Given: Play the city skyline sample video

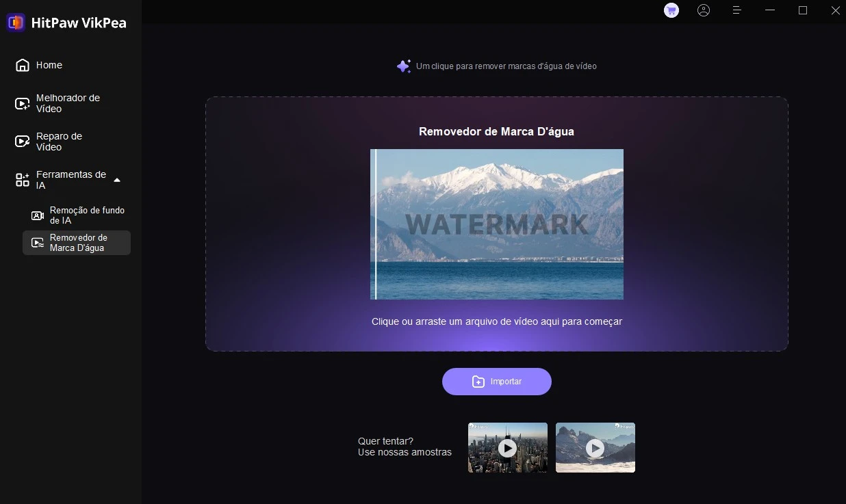Looking at the screenshot, I should tap(507, 448).
